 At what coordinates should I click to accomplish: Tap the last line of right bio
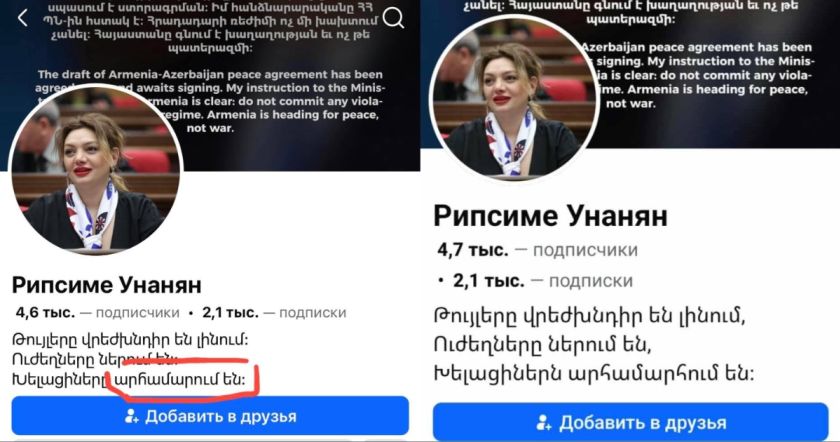point(594,373)
